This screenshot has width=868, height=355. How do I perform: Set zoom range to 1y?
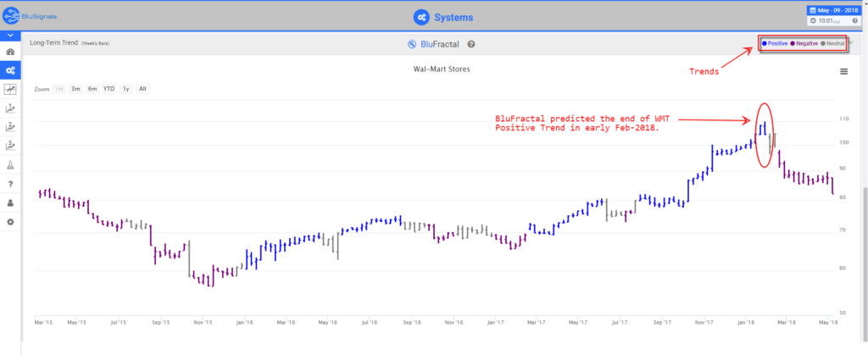126,88
